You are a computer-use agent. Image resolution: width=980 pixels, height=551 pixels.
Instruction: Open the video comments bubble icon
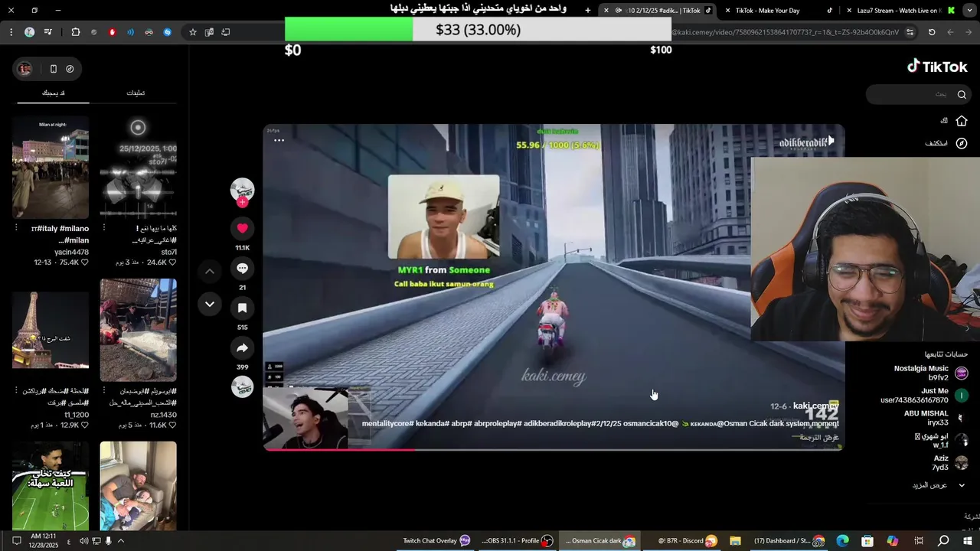[242, 268]
